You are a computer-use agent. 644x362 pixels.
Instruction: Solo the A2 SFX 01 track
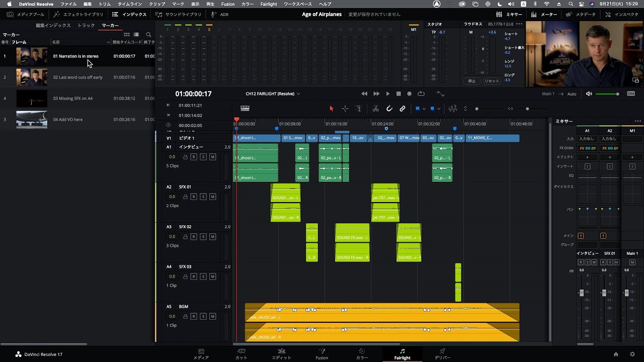click(203, 196)
